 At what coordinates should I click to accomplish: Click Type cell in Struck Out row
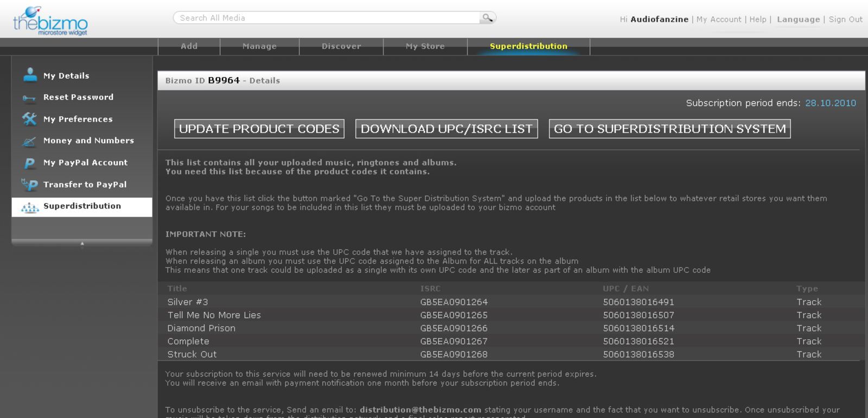tap(809, 354)
